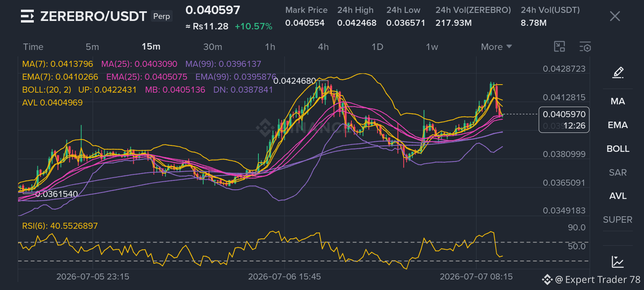
Task: Click the last price 0.040597
Action: click(213, 10)
